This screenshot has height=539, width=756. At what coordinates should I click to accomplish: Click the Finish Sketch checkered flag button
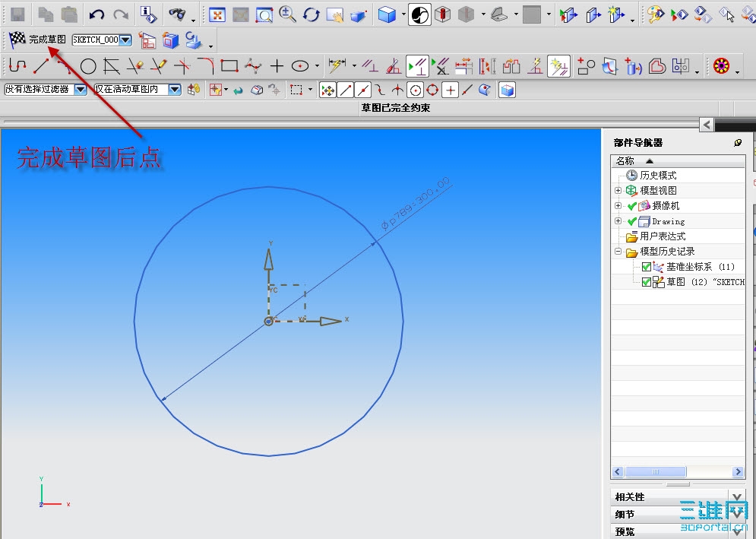[x=37, y=39]
